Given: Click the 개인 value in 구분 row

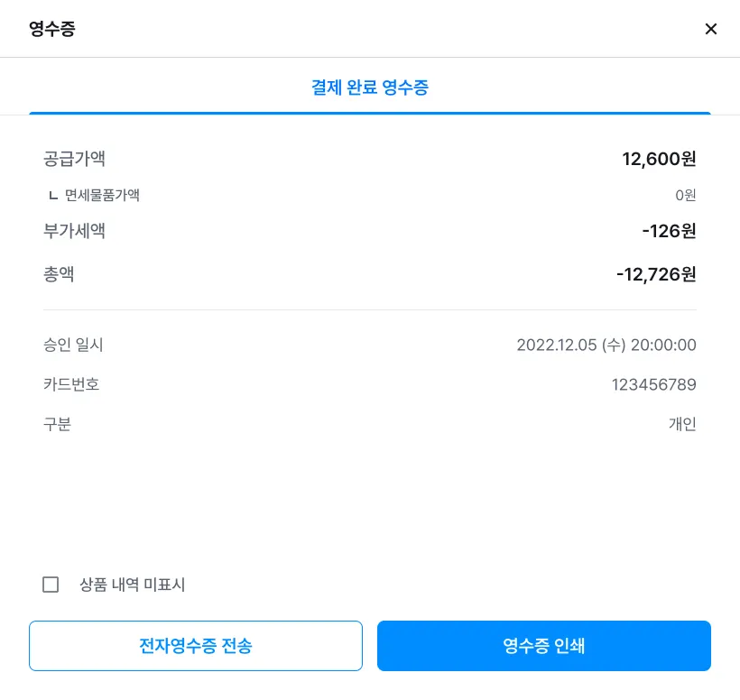Looking at the screenshot, I should (682, 424).
